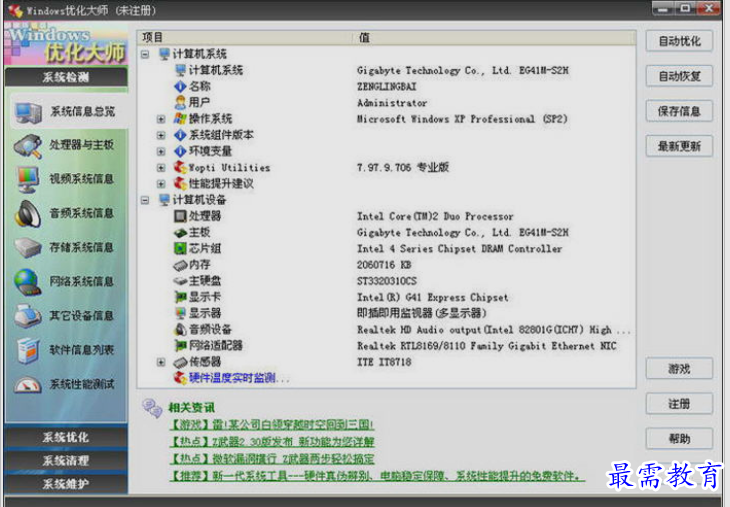The image size is (730, 507).
Task: Click the 内存 memory icon in tree
Action: pos(180,265)
